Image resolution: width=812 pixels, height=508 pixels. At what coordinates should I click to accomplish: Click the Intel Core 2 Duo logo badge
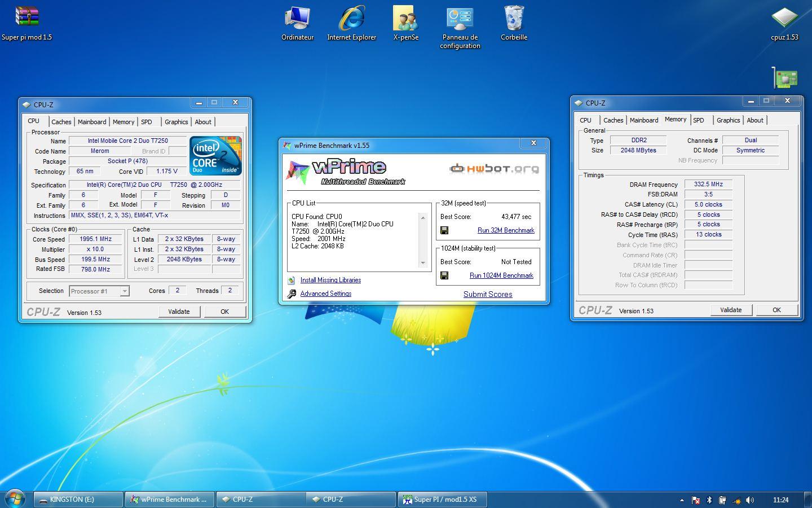(215, 155)
